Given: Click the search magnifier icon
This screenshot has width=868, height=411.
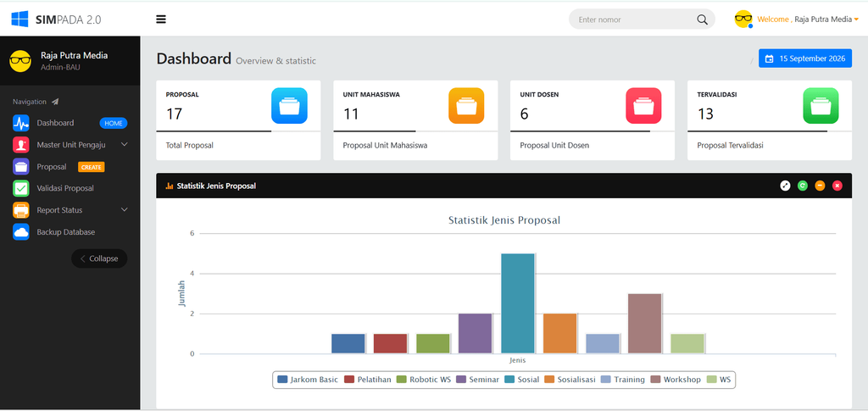Looking at the screenshot, I should (702, 19).
